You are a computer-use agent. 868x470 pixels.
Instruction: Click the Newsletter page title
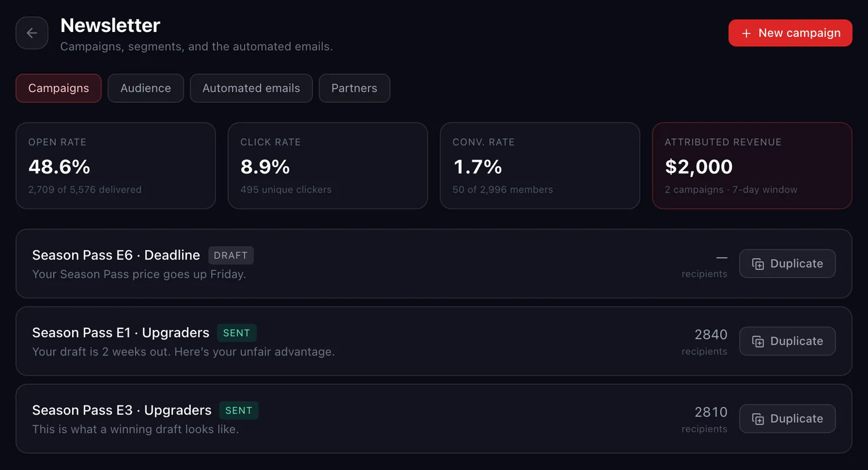(x=110, y=25)
